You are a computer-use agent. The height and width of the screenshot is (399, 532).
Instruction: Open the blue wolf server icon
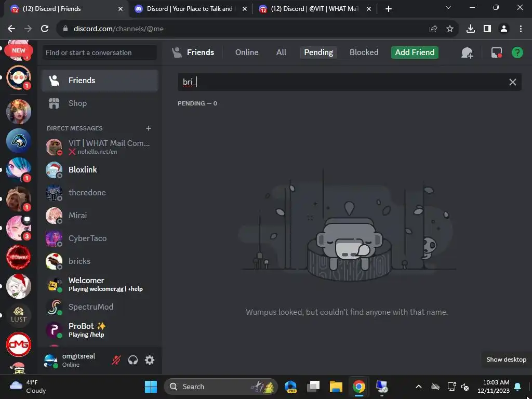(19, 140)
